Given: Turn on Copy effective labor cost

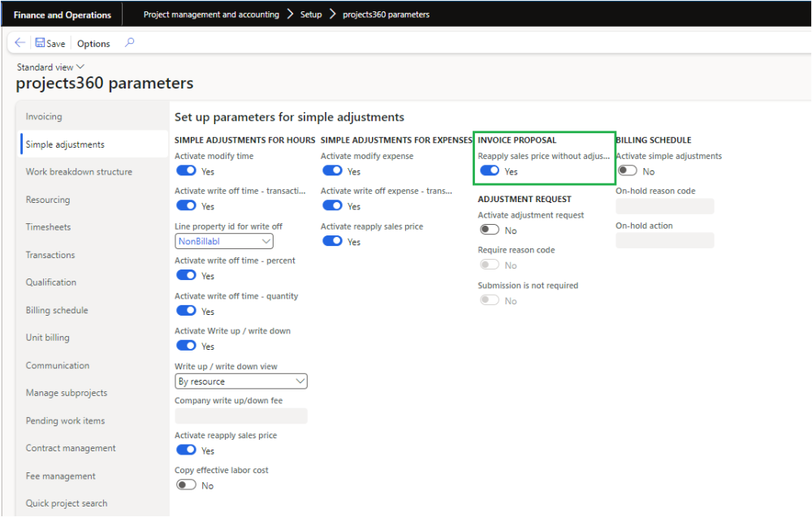Looking at the screenshot, I should point(186,485).
